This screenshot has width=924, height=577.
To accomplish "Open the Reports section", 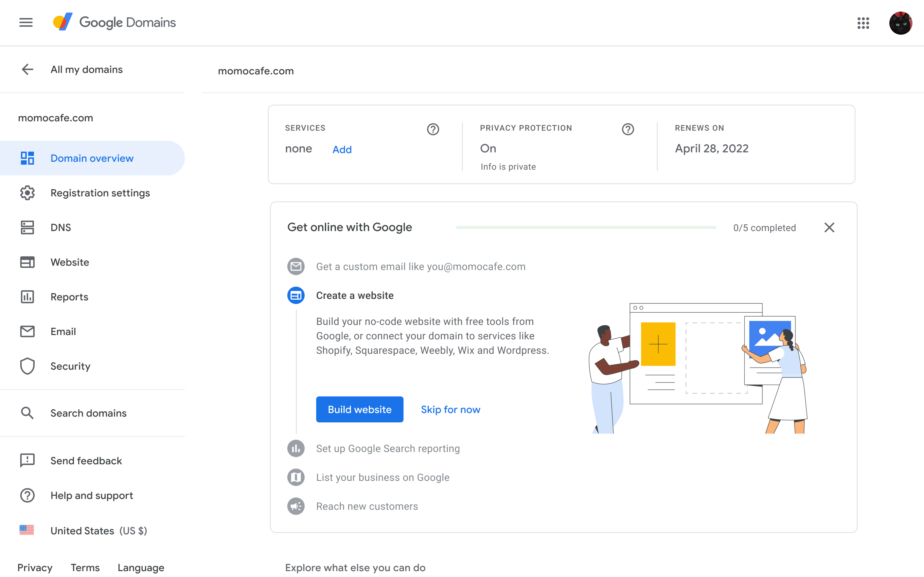I will point(92,296).
